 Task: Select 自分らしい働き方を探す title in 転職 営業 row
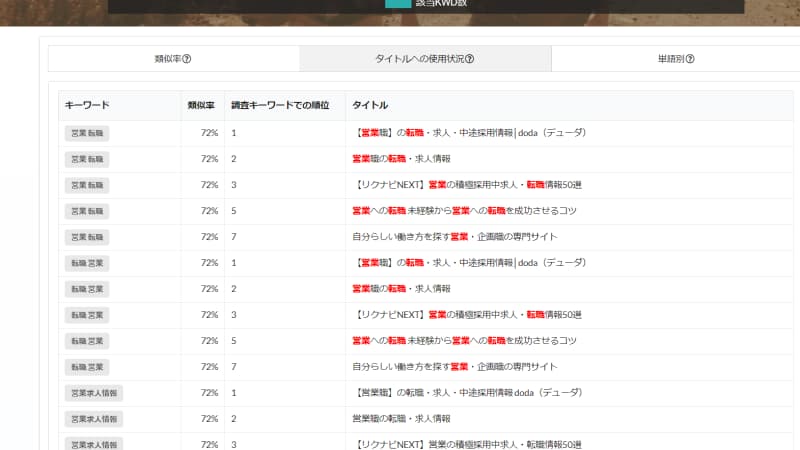[x=455, y=367]
